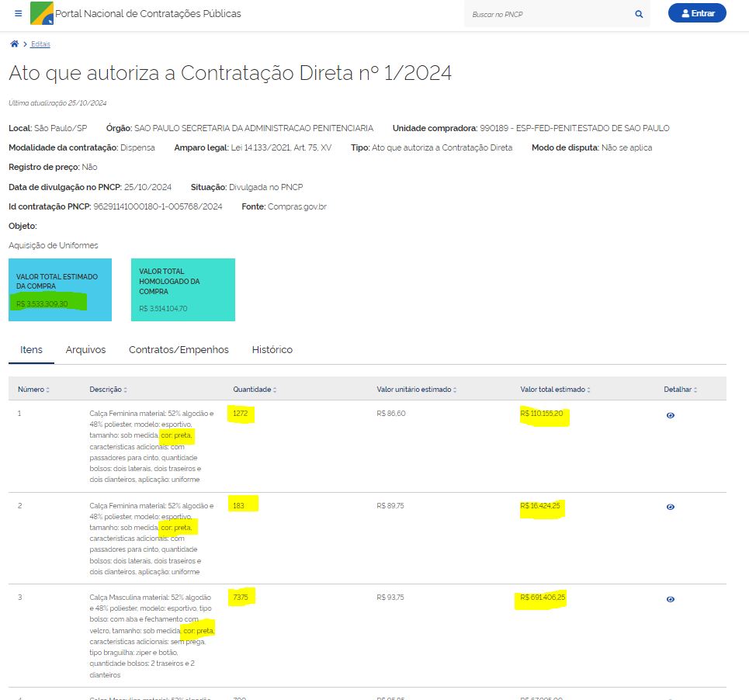The image size is (749, 700).
Task: Open the hamburger menu icon
Action: [x=19, y=14]
